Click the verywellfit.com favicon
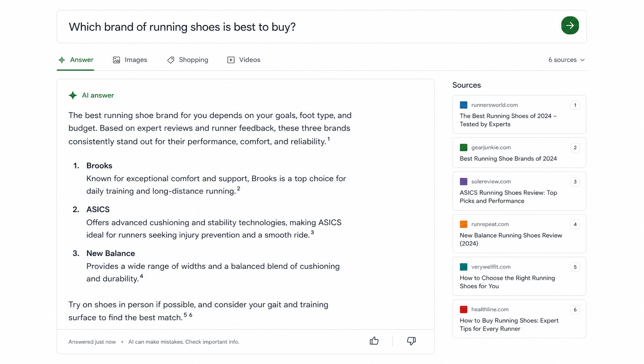 464,267
